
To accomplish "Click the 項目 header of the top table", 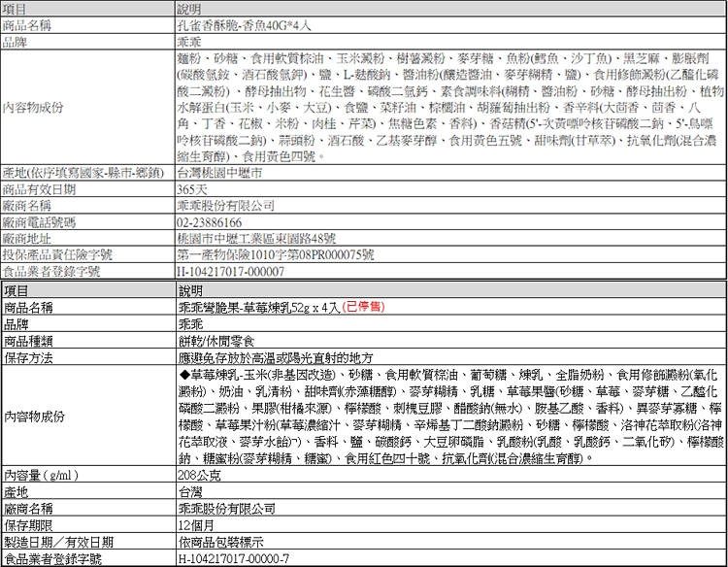I will (15, 9).
